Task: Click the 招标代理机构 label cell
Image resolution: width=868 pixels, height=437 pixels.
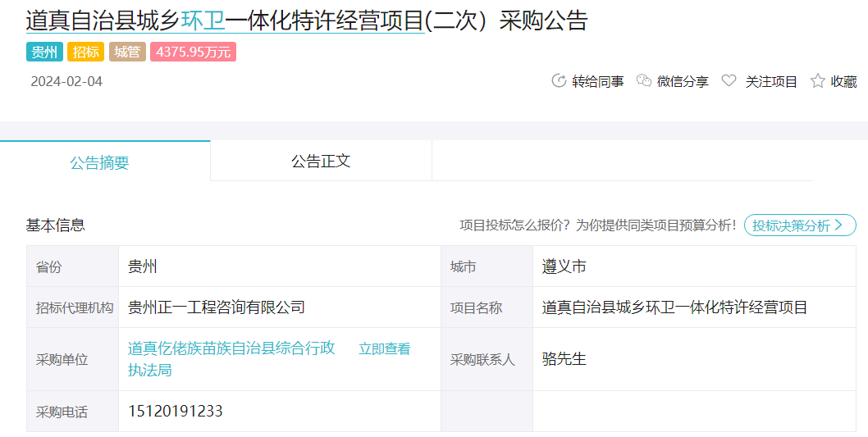Action: pyautogui.click(x=72, y=307)
